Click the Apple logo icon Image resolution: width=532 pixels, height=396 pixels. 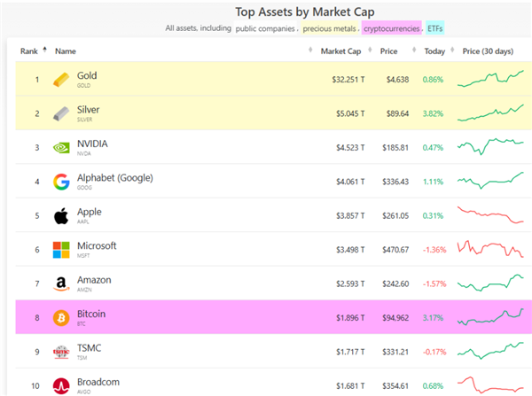[x=61, y=215]
